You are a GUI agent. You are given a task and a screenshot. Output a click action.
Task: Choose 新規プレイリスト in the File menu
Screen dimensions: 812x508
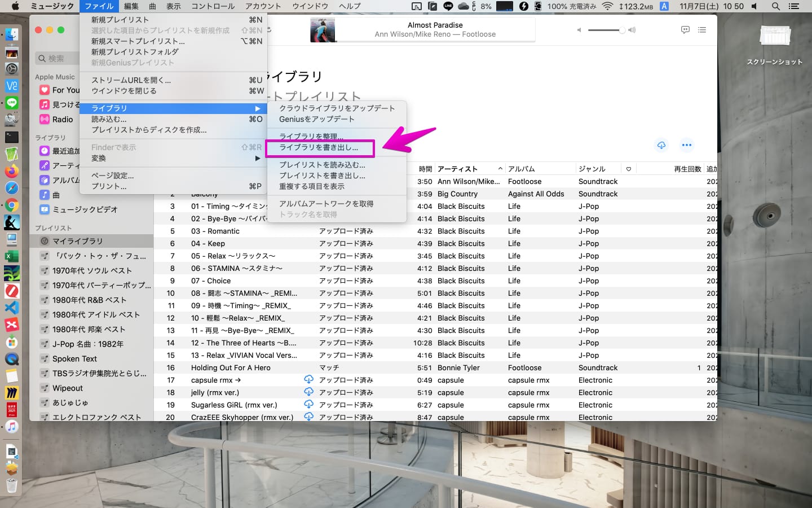point(173,19)
